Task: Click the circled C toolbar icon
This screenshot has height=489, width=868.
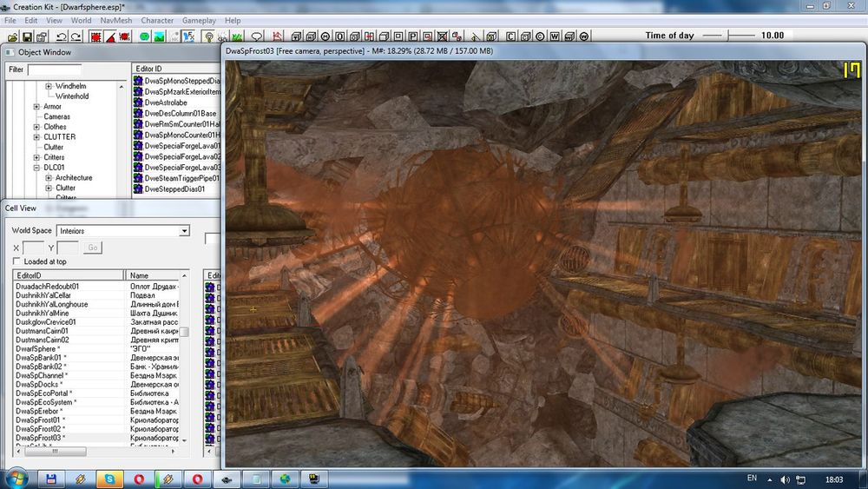Action: (x=540, y=36)
